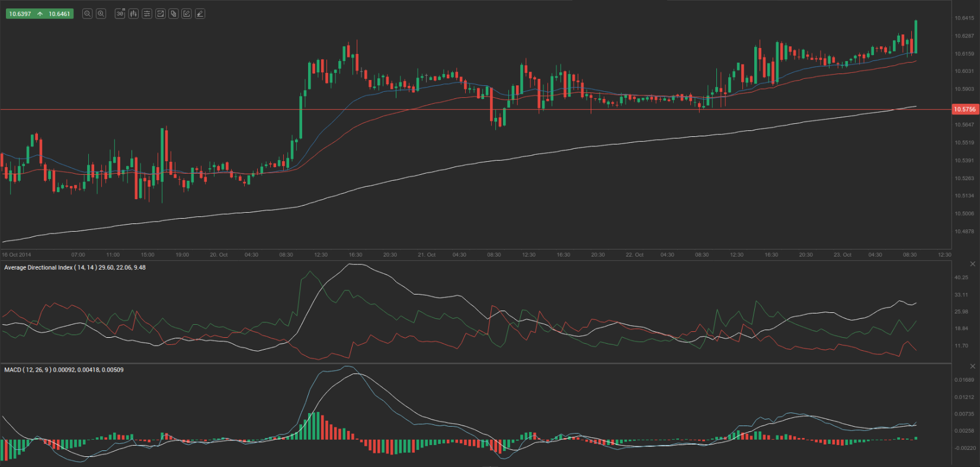Close the MACD indicator panel

pyautogui.click(x=972, y=366)
